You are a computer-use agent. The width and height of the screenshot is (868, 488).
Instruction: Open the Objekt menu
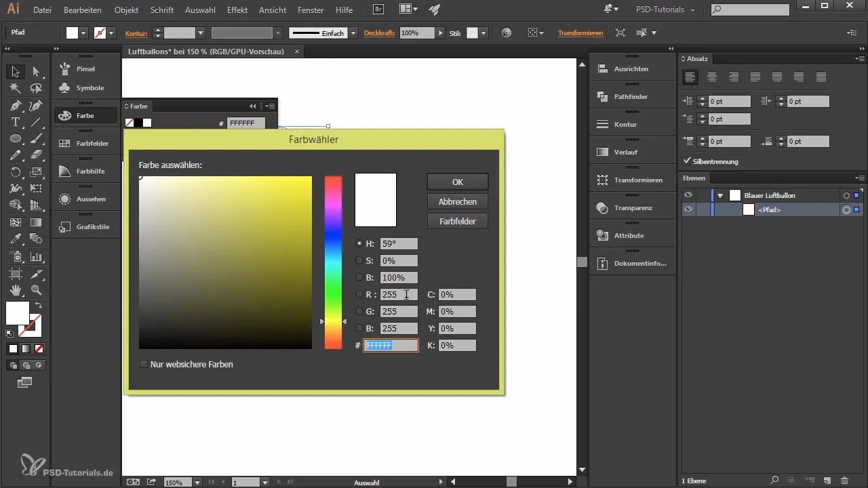pos(127,10)
